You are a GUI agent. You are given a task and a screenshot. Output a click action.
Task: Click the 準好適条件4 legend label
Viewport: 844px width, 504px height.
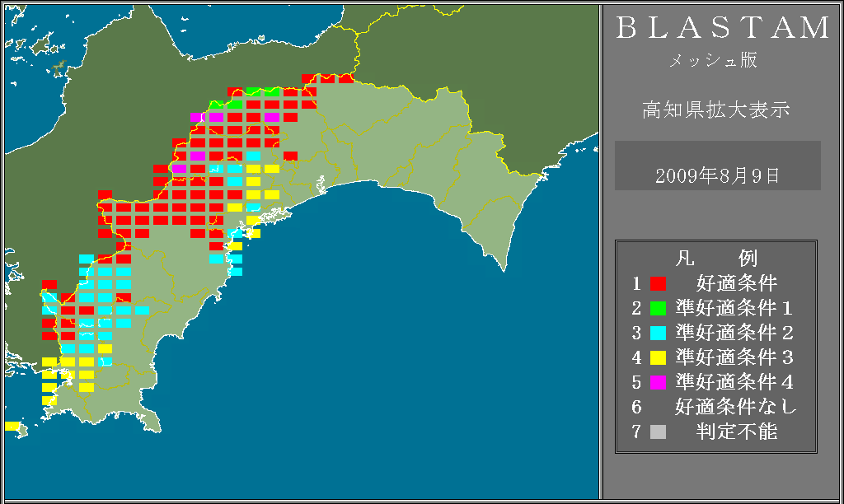[x=734, y=382]
